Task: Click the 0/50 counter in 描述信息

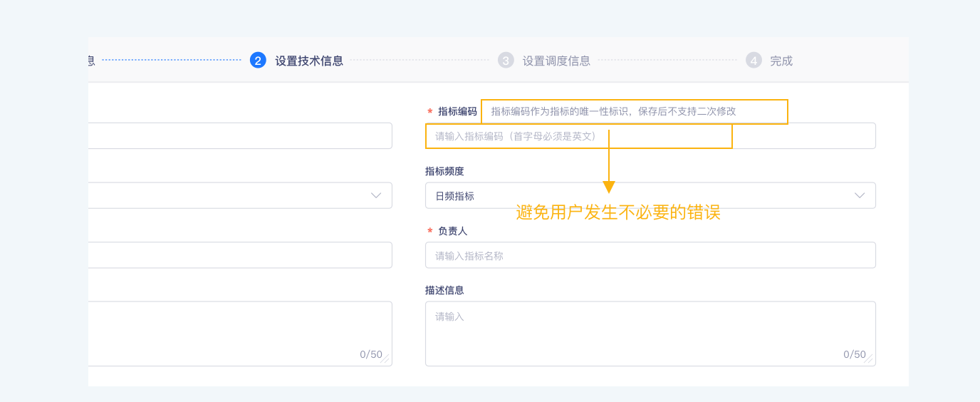Action: pos(854,354)
